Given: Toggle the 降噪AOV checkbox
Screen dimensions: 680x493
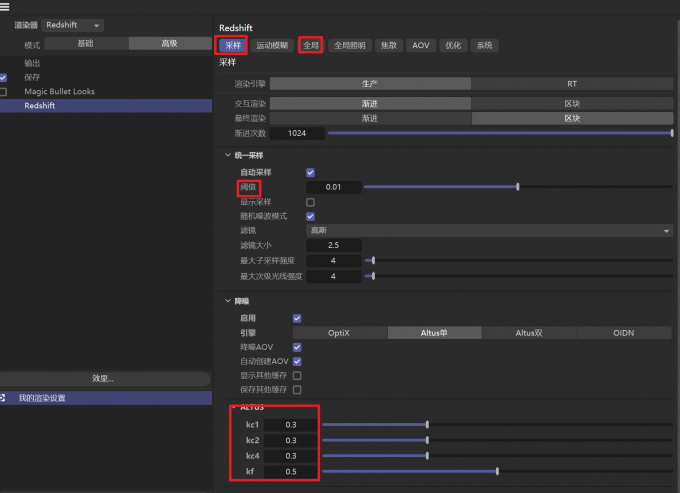Looking at the screenshot, I should coord(297,347).
